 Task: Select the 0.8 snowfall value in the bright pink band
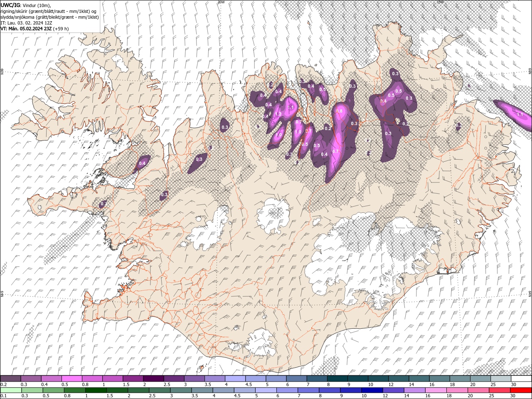[339, 111]
